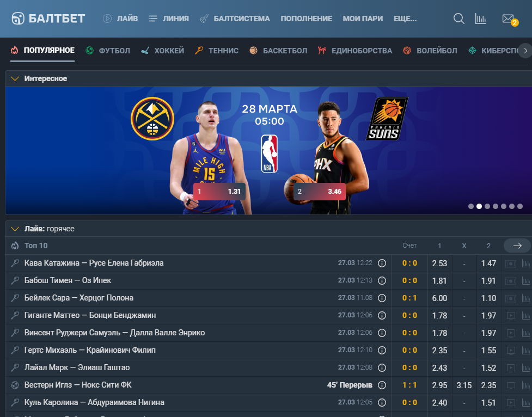Open statistics icon for Лайал Марк row
Screen dimensions: 532x417
click(526, 368)
